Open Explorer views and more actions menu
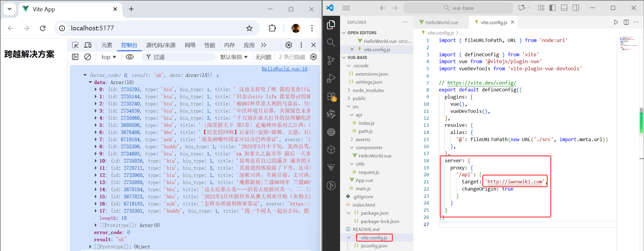The height and width of the screenshot is (251, 644). click(405, 22)
